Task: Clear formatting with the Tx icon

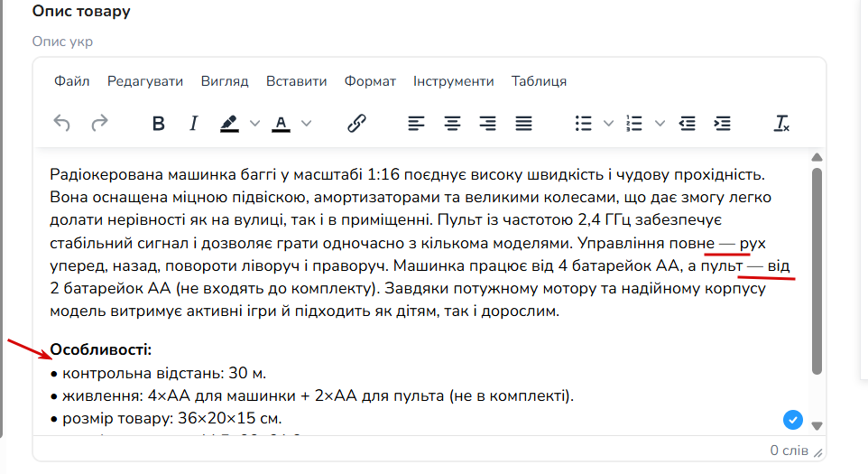Action: tap(781, 123)
